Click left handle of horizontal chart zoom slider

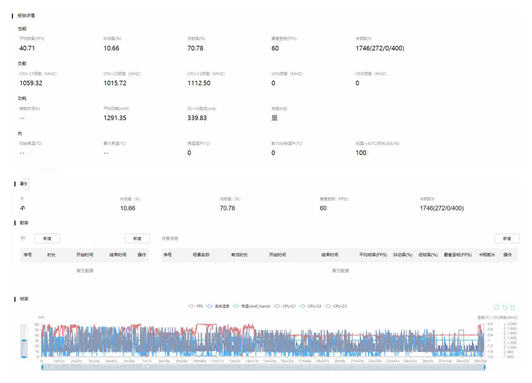click(42, 367)
